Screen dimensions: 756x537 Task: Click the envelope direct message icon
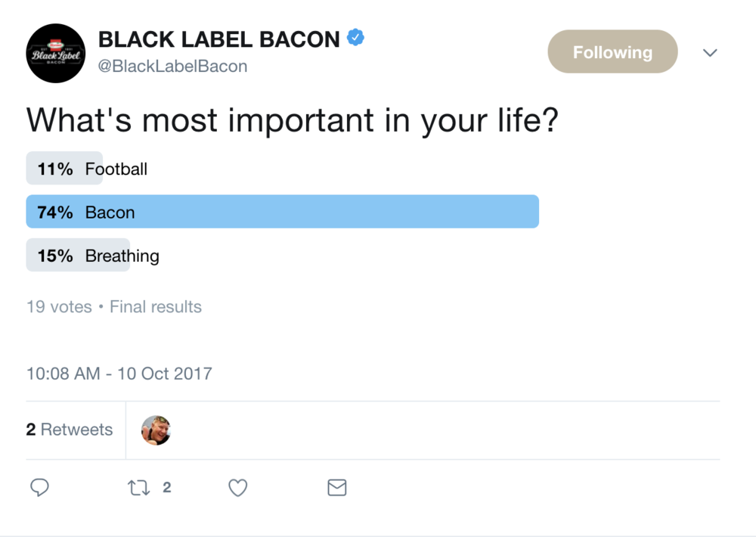coord(337,488)
